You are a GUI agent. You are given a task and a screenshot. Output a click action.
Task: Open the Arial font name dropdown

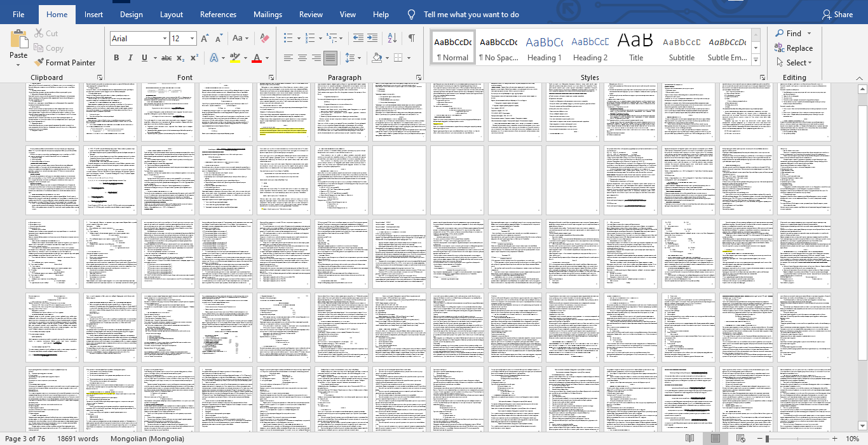point(165,39)
